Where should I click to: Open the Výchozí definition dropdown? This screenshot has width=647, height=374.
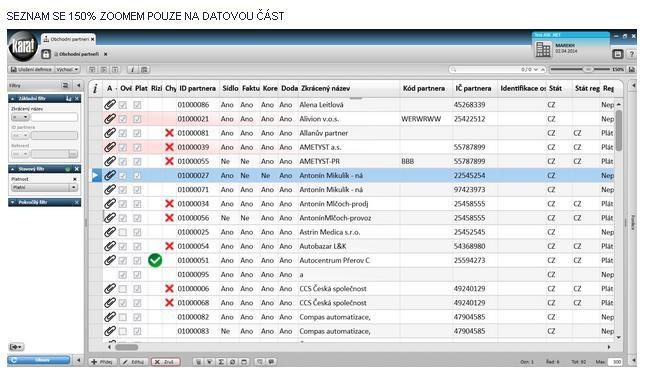coord(67,69)
